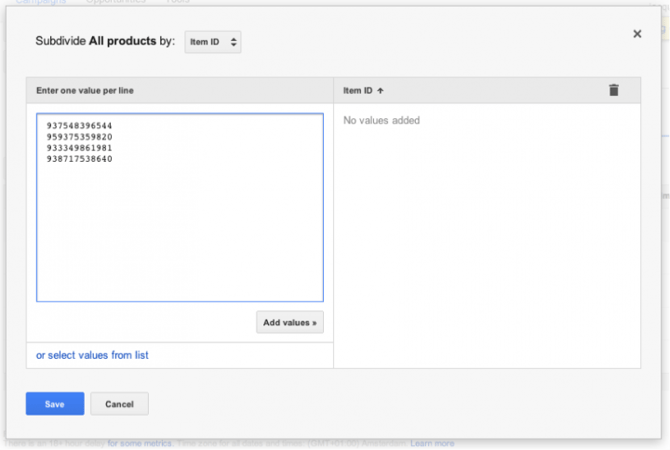670x450 pixels.
Task: Place cursor on line 938717538640
Action: click(x=79, y=159)
